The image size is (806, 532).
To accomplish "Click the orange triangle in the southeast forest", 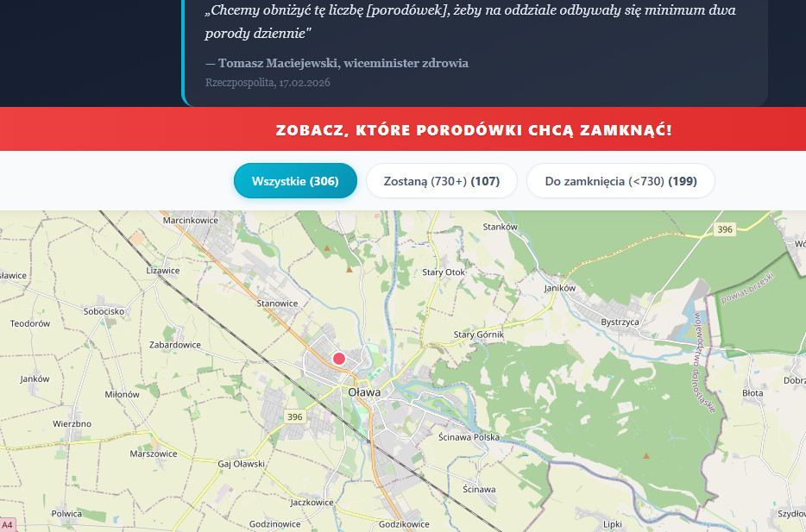I will tap(645, 455).
